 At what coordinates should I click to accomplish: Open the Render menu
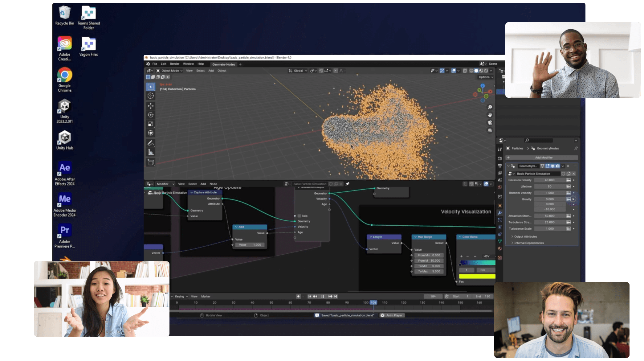[x=174, y=64]
